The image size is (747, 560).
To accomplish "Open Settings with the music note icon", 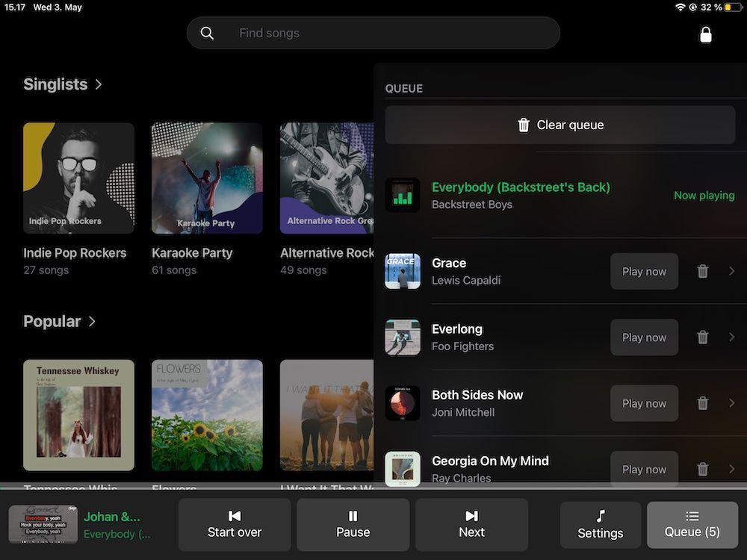I will [601, 525].
